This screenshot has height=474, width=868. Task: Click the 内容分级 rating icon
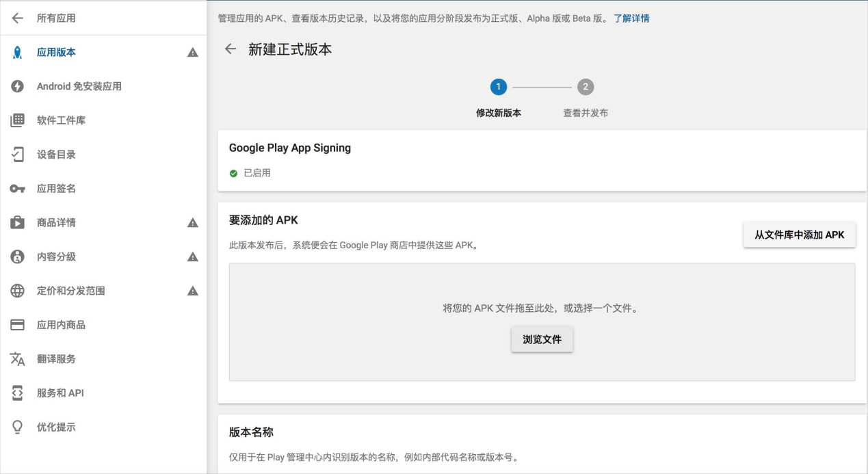point(17,256)
